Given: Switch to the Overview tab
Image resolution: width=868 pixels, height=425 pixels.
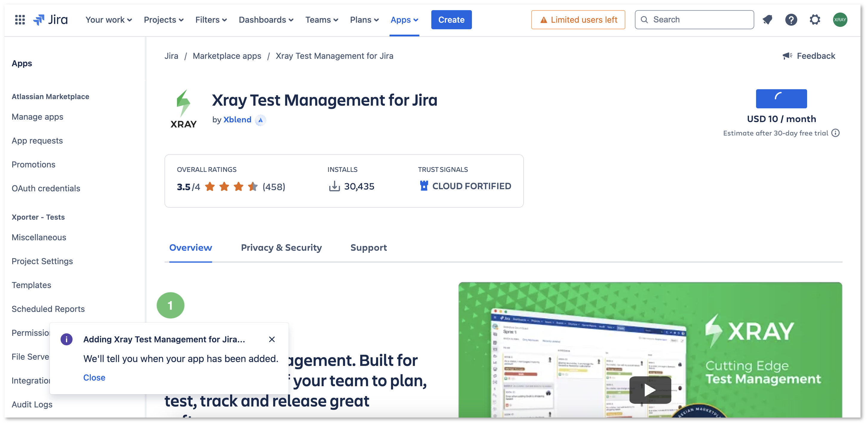Looking at the screenshot, I should [x=190, y=247].
